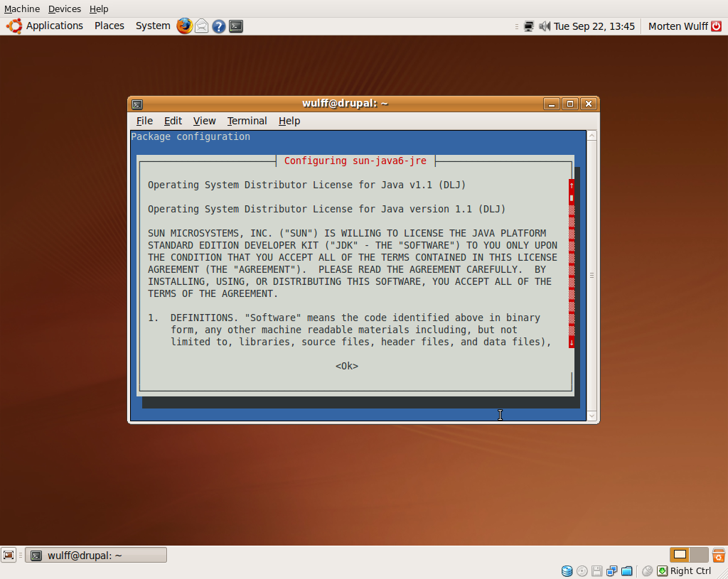Image resolution: width=728 pixels, height=579 pixels.
Task: Click the VirtualBox shared folders icon
Action: tap(627, 570)
